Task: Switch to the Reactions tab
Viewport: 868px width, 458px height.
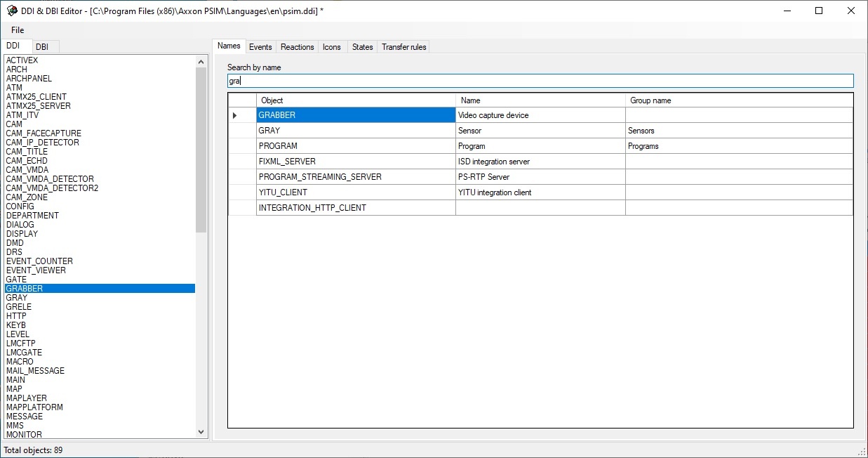Action: (x=297, y=47)
